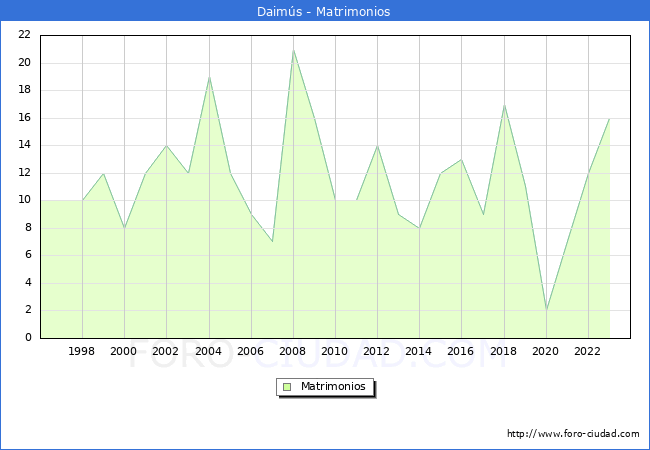Select the 2012 x-axis label

(x=377, y=351)
